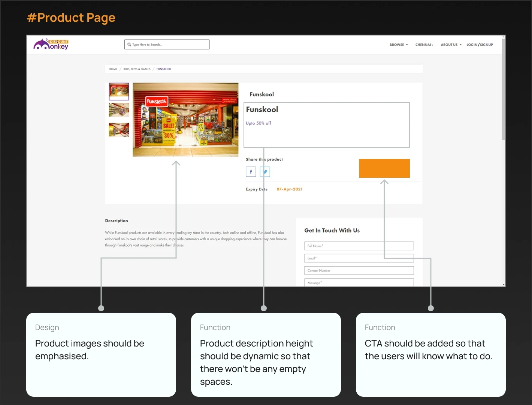Viewport: 532px width, 405px height.
Task: Click the 'Description' heading
Action: 117,220
